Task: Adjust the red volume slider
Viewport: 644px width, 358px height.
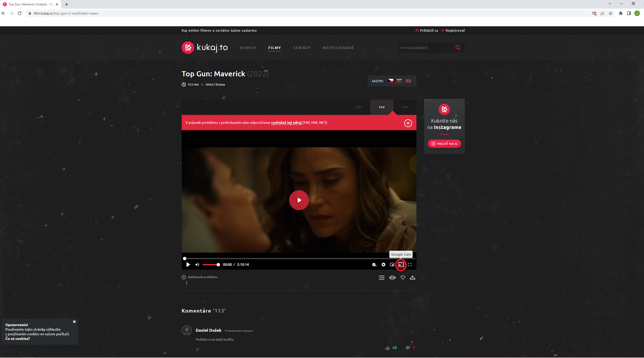Action: 211,265
